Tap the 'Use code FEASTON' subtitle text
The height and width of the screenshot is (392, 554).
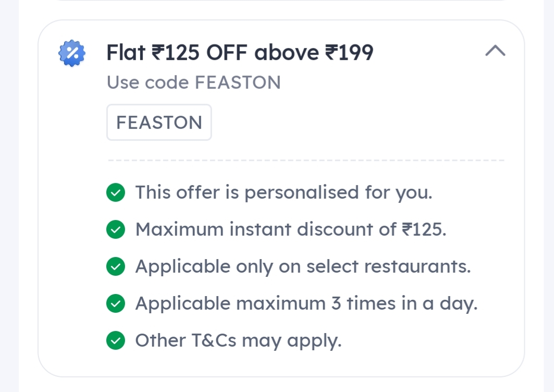(193, 82)
